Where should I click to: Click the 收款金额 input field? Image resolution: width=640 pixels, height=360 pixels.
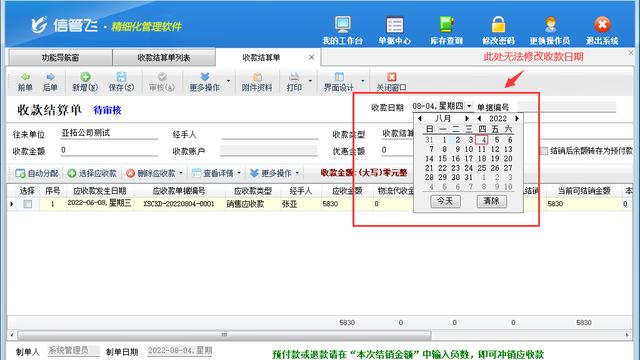pos(109,150)
